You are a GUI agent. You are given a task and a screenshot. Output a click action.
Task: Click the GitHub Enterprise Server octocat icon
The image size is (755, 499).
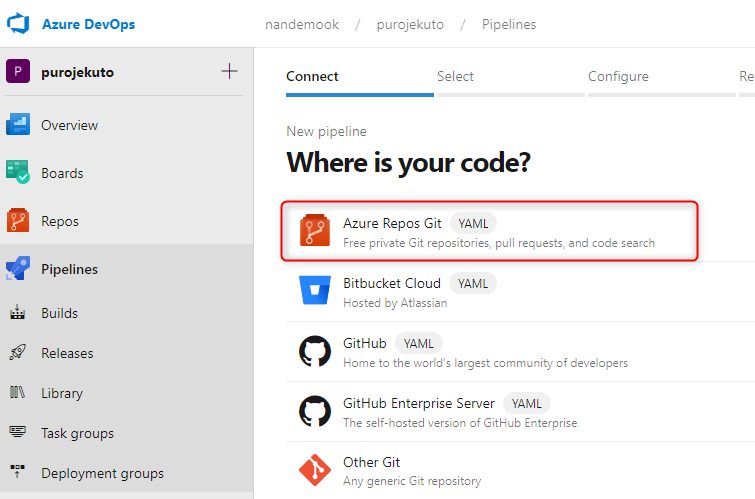[315, 411]
